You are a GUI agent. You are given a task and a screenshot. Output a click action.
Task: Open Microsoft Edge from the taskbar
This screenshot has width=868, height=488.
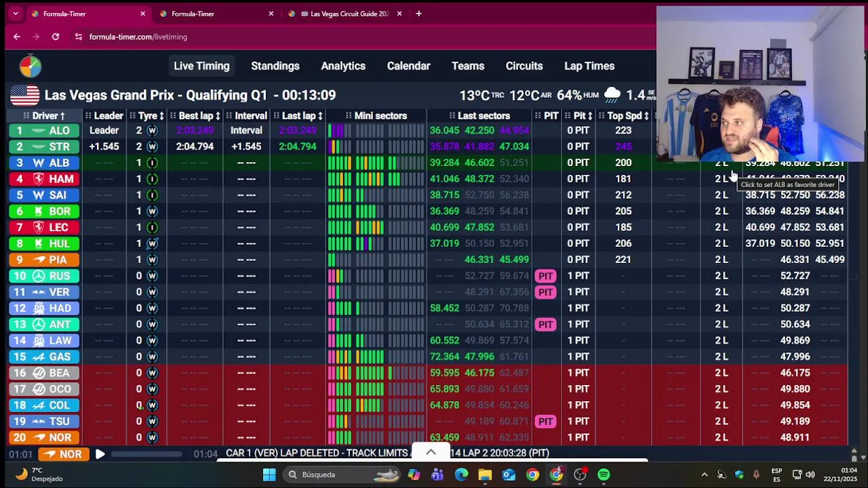click(461, 474)
